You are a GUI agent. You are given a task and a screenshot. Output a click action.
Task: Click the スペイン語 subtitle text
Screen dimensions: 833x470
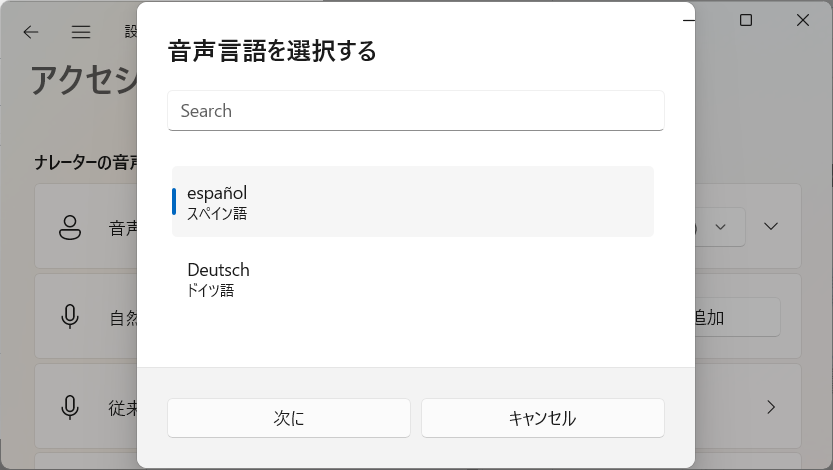(217, 213)
